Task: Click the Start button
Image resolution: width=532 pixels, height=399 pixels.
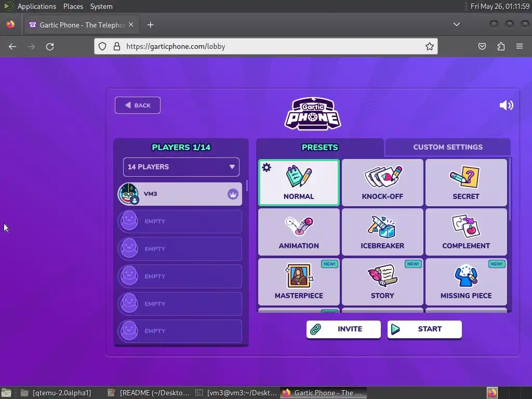Action: click(424, 329)
